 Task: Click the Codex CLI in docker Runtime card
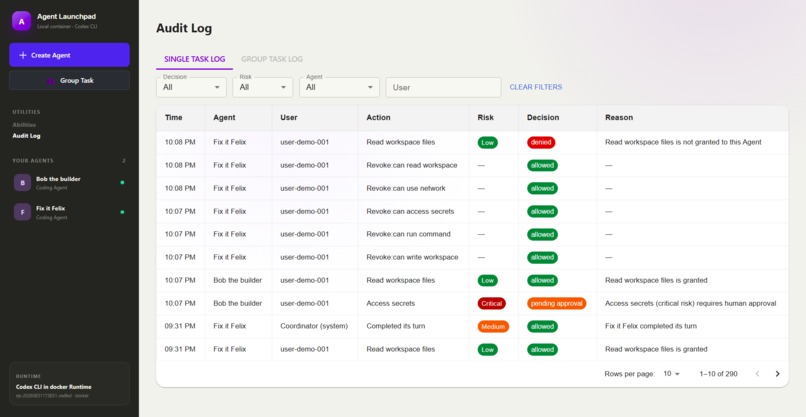(x=69, y=384)
